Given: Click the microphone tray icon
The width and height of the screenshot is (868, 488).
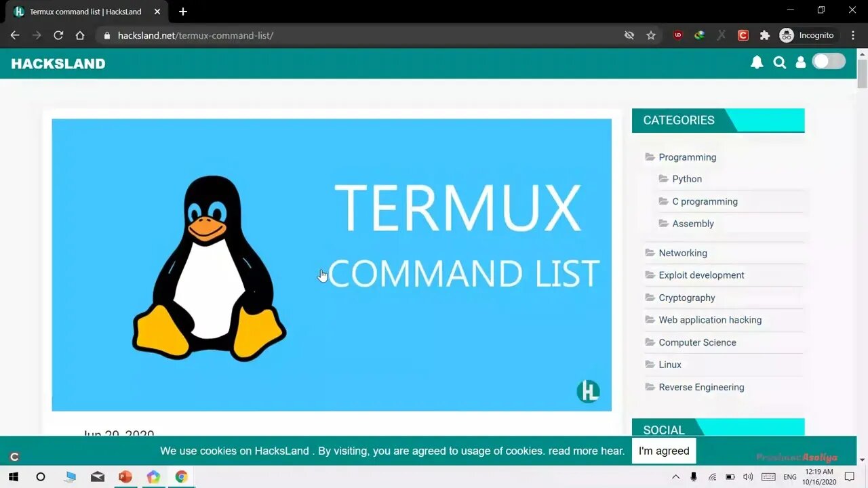Looking at the screenshot, I should coord(694,476).
